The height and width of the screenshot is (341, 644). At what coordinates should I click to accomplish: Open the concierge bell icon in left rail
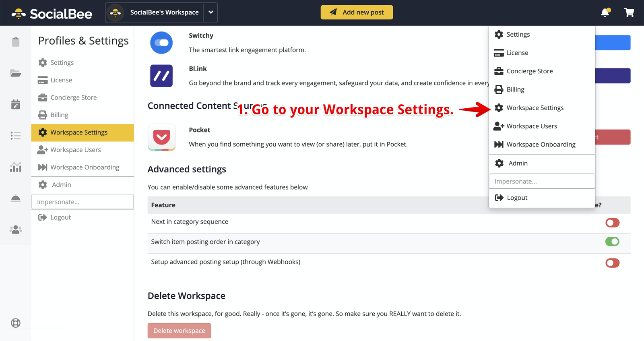16,198
